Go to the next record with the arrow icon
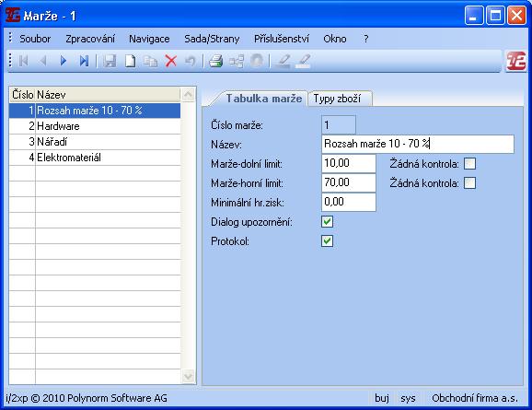The height and width of the screenshot is (410, 532). coord(64,61)
